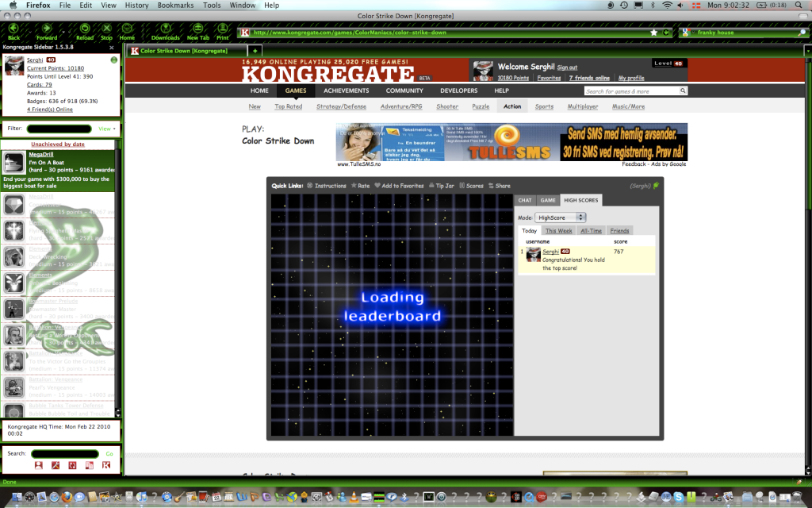Click the tools wrench icon below sidebar Search
812x508 pixels.
point(56,465)
